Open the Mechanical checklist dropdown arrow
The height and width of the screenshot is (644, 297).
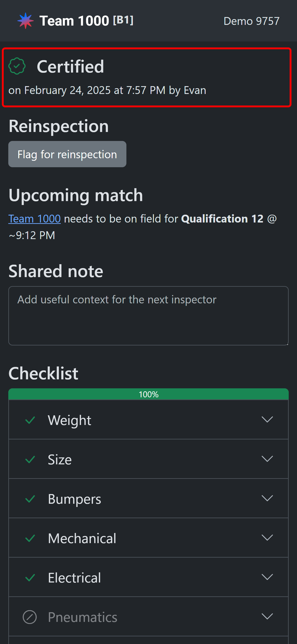[x=267, y=538]
